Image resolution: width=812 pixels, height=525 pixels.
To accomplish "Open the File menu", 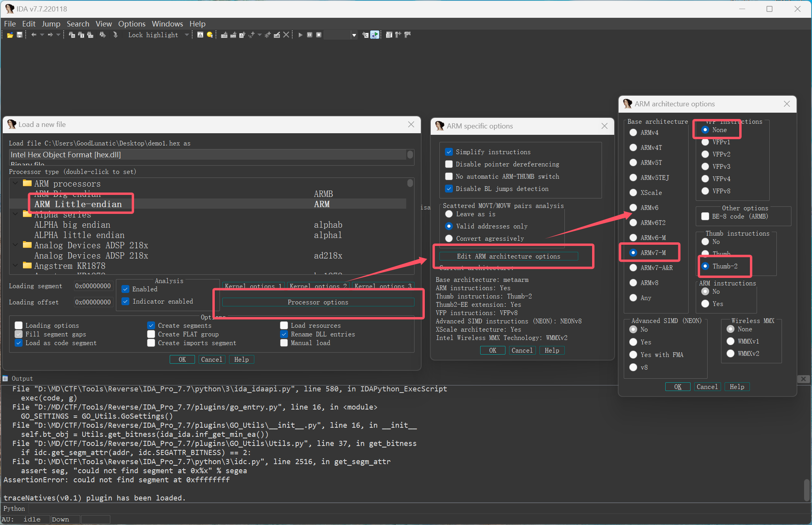I will coord(10,24).
